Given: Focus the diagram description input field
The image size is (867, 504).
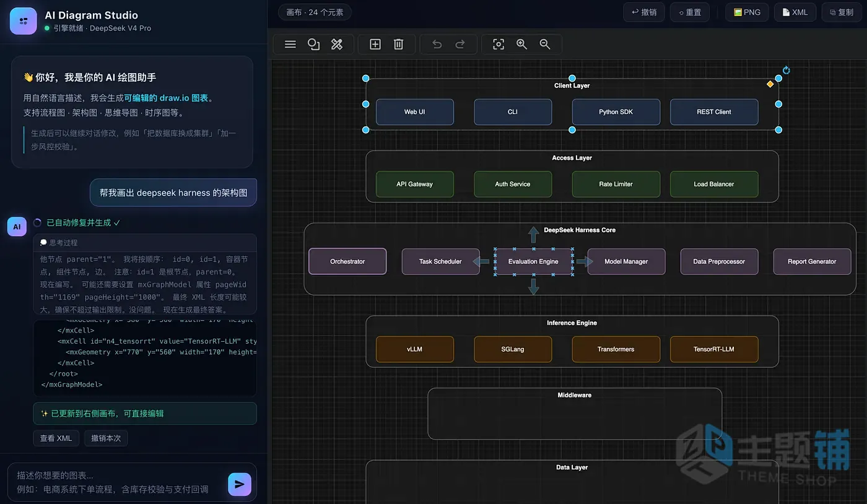Looking at the screenshot, I should click(x=118, y=482).
